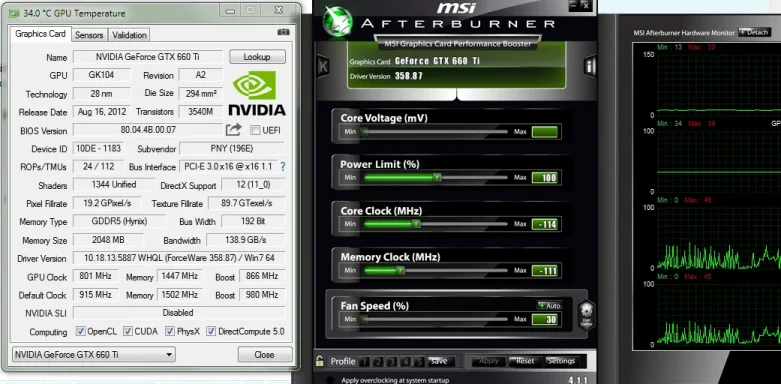Click the Core Voltage slider
This screenshot has height=384, width=781.
tap(435, 132)
